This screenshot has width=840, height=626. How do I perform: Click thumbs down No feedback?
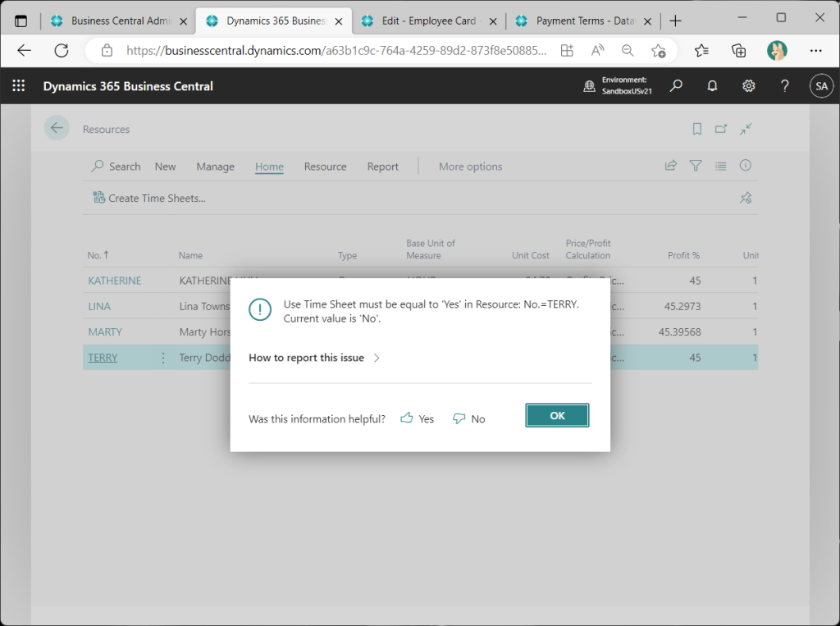[x=468, y=418]
